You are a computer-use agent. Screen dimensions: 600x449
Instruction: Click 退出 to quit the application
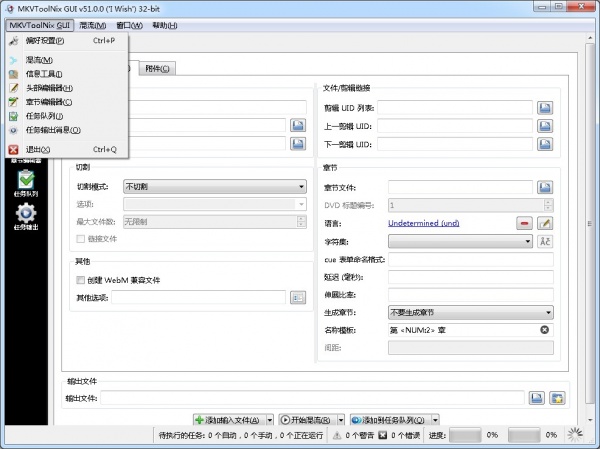67,150
